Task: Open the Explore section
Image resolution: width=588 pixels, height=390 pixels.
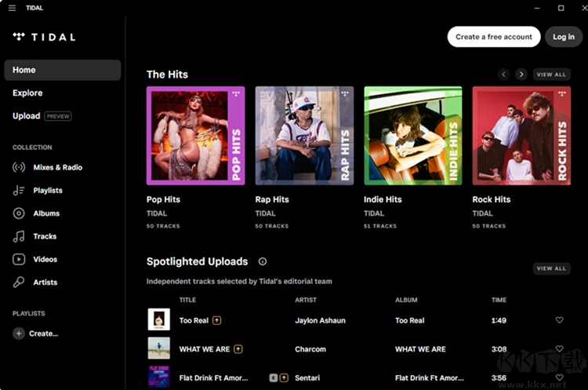Action: pyautogui.click(x=27, y=93)
